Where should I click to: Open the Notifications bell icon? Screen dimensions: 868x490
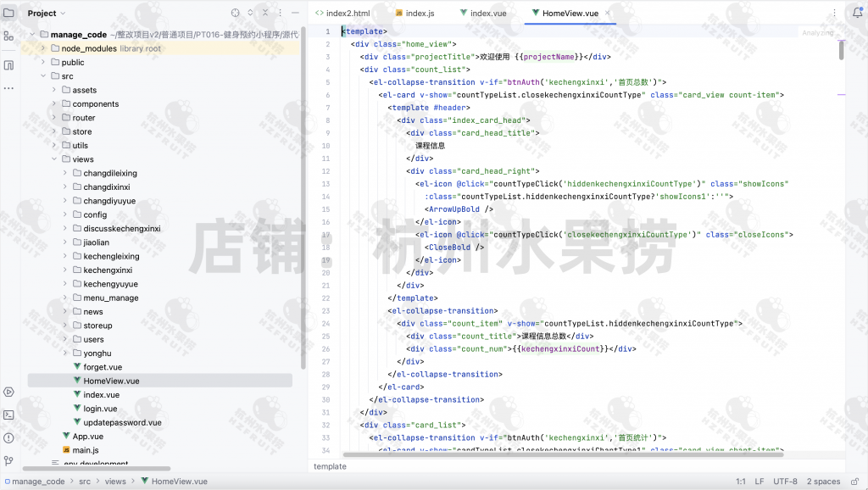(857, 13)
